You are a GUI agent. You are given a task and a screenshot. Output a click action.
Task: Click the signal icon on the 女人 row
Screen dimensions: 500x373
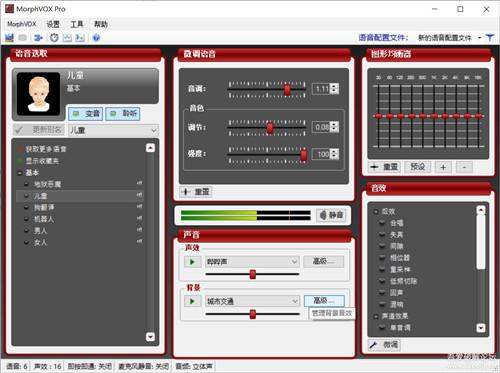click(x=139, y=241)
